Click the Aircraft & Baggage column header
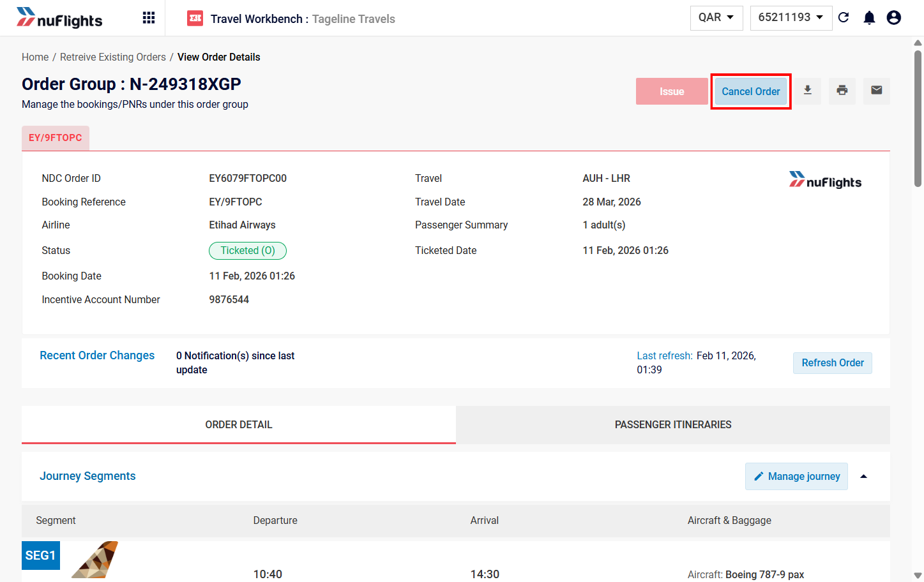The width and height of the screenshot is (924, 582). pos(729,520)
